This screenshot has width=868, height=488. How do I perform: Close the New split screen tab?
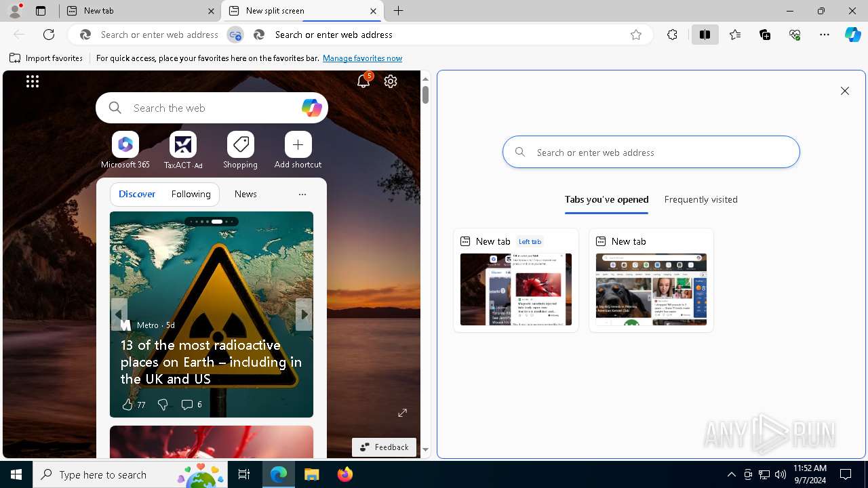pyautogui.click(x=373, y=11)
